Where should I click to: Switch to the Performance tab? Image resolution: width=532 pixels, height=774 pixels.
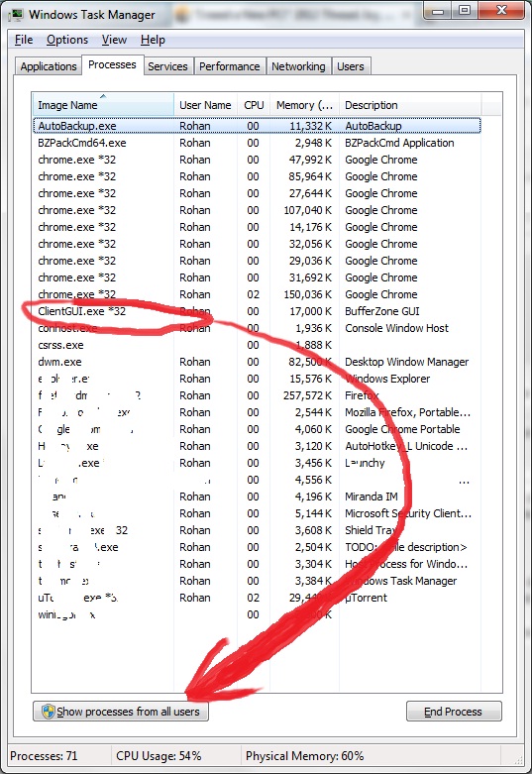230,66
